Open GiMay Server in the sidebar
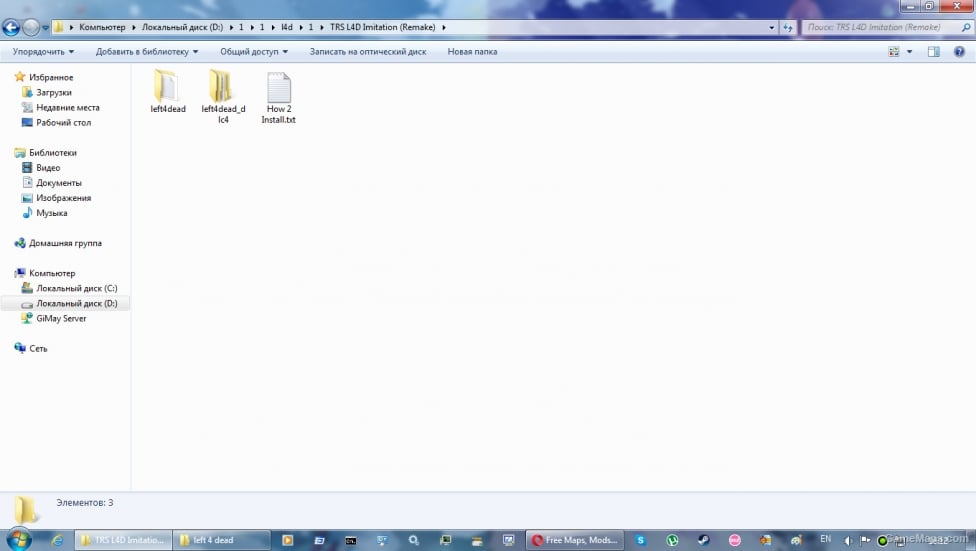 click(x=60, y=318)
